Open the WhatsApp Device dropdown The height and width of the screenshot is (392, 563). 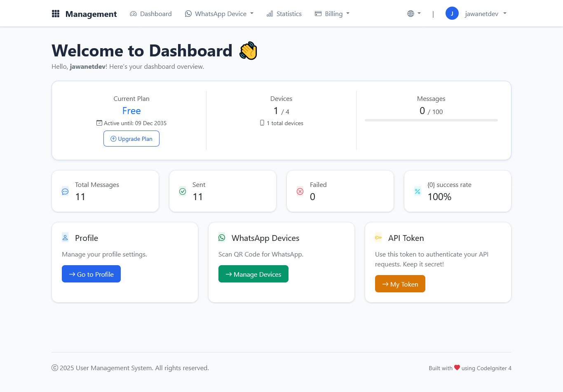point(219,14)
